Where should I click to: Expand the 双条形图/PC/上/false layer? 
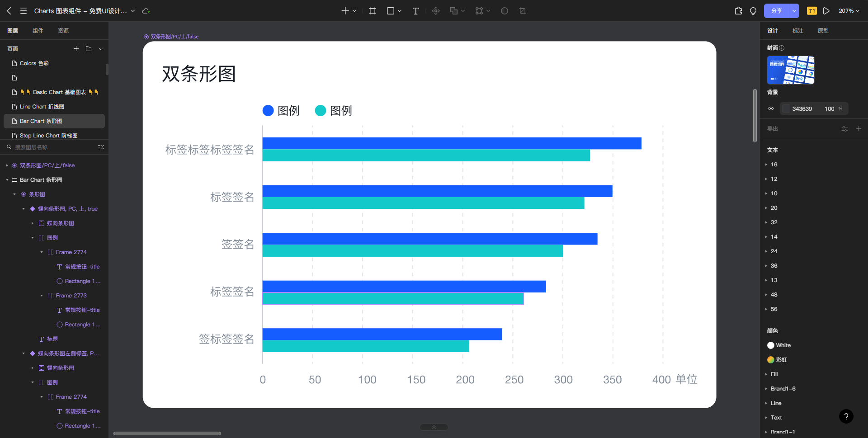[x=7, y=165]
